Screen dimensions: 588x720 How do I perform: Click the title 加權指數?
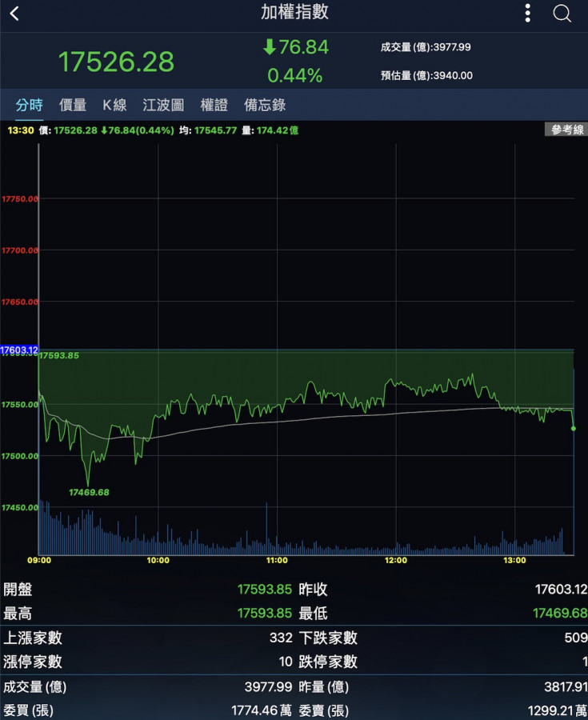[294, 12]
